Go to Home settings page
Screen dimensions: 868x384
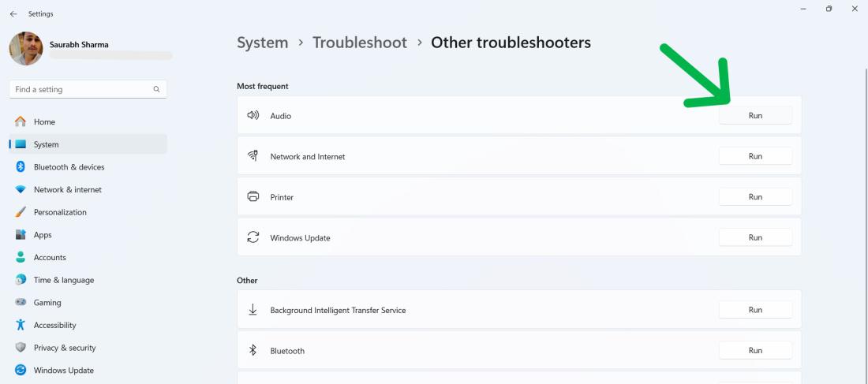point(88,121)
